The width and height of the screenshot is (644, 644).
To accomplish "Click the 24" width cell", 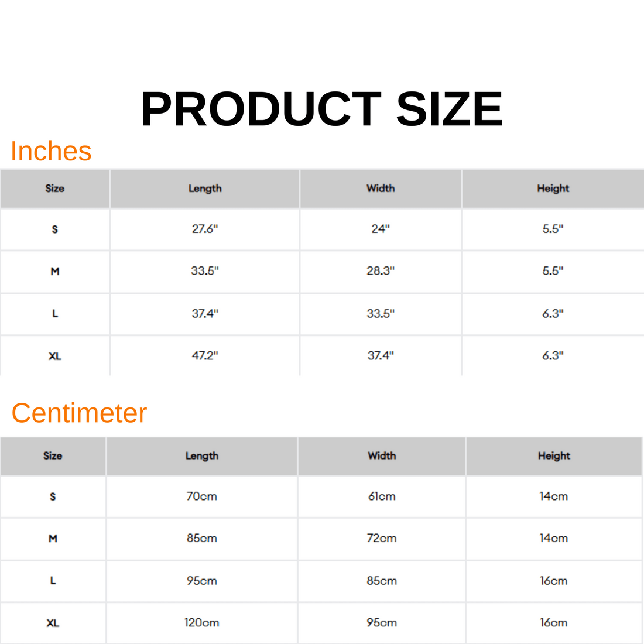I will coord(381,229).
